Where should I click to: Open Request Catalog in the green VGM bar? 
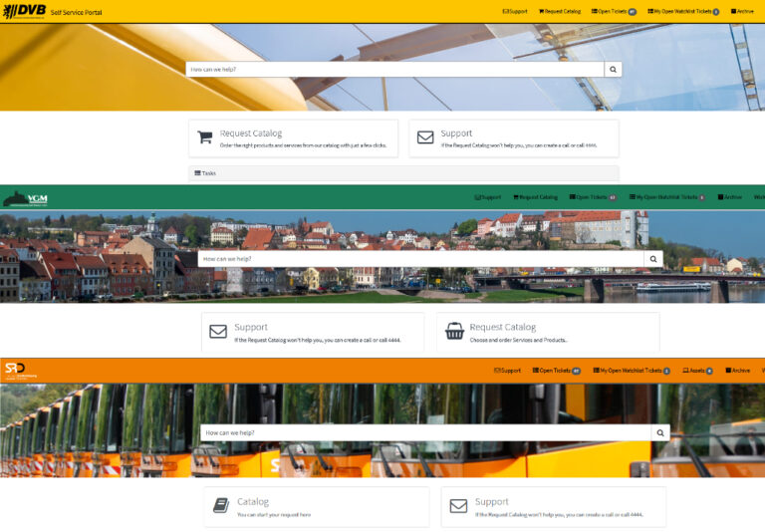(x=535, y=197)
